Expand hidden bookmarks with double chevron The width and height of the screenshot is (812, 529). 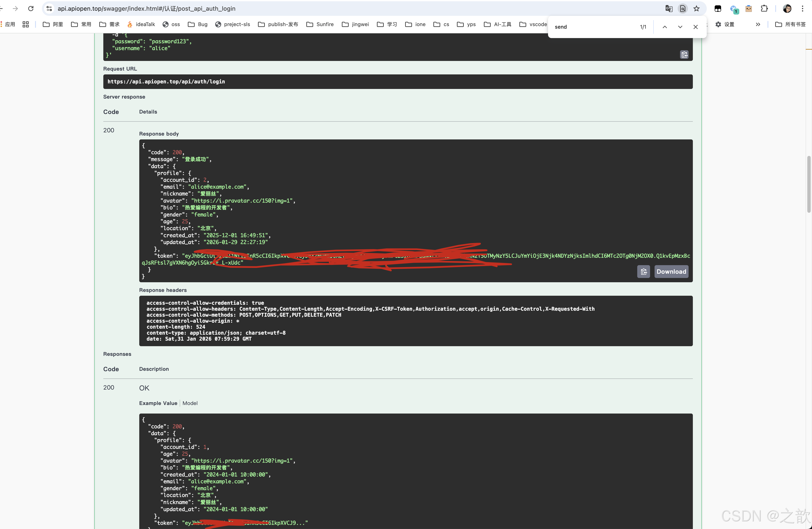758,24
